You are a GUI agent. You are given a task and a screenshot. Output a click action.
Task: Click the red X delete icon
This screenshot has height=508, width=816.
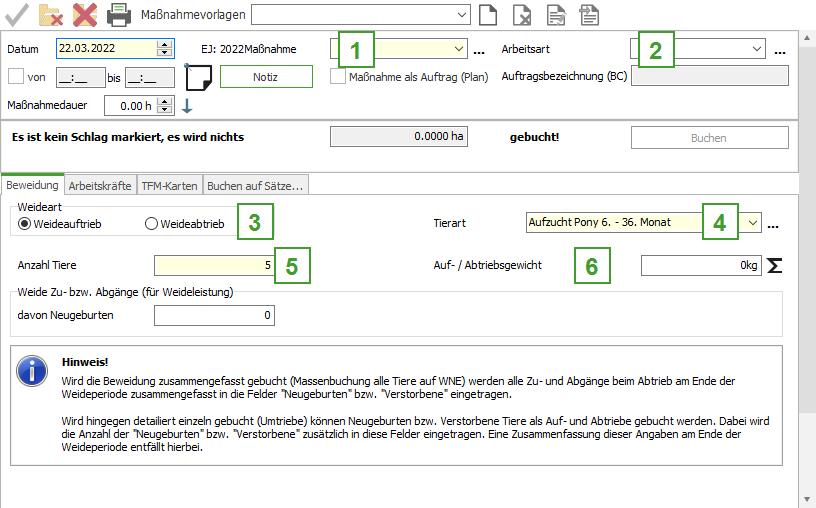click(x=85, y=14)
